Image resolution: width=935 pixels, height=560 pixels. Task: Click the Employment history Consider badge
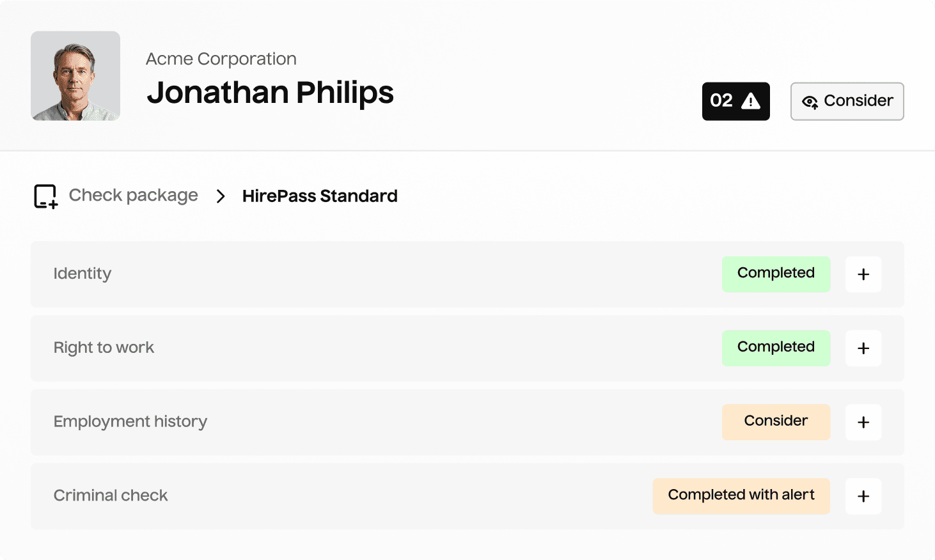click(776, 422)
